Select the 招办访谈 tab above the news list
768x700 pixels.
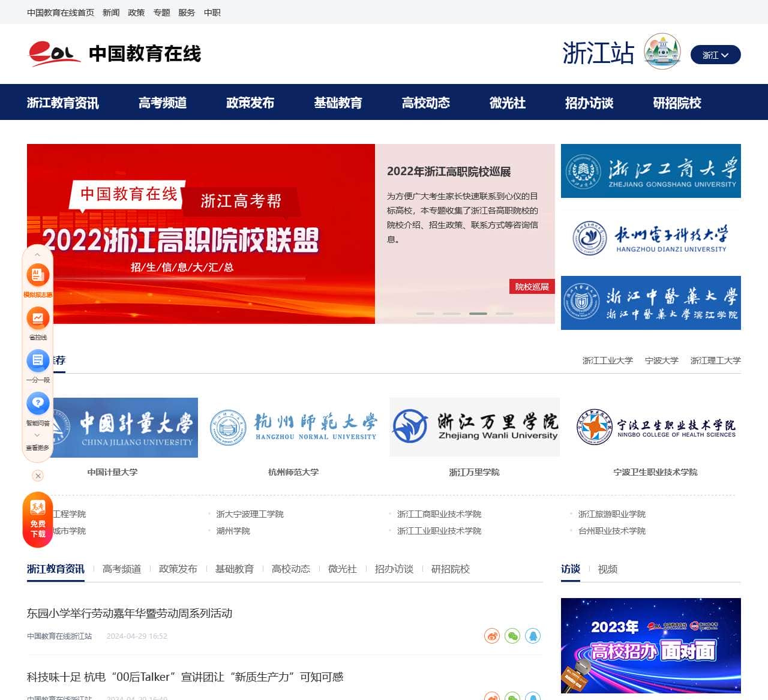tap(394, 569)
